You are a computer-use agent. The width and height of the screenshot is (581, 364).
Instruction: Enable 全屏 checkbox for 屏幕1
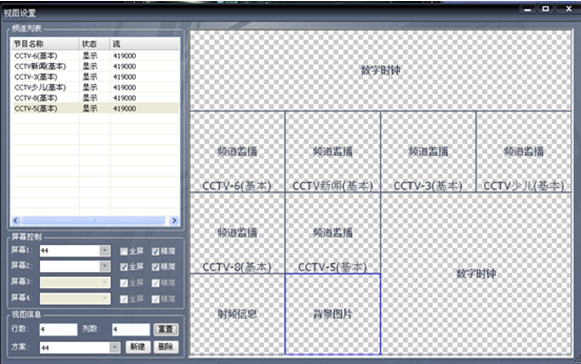(x=124, y=252)
